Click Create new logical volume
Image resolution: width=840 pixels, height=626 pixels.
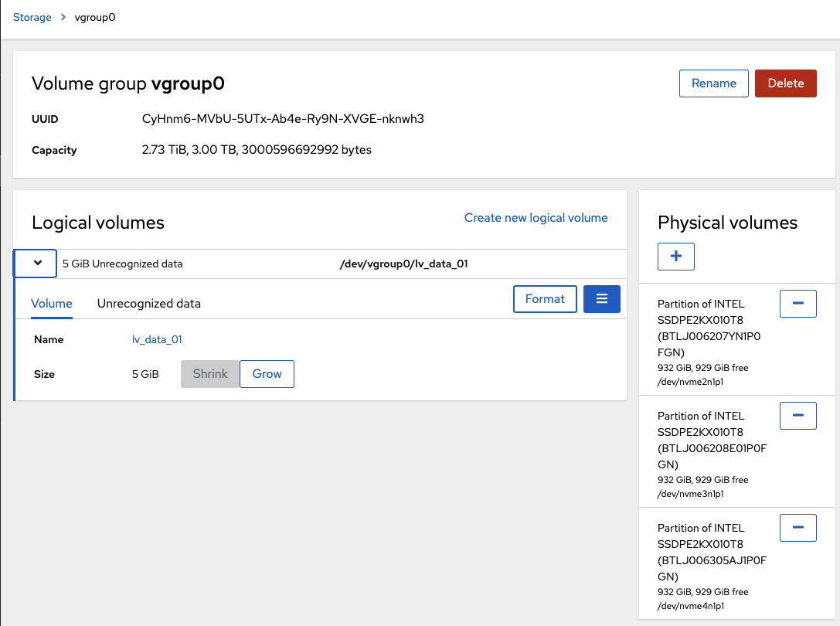click(x=536, y=217)
